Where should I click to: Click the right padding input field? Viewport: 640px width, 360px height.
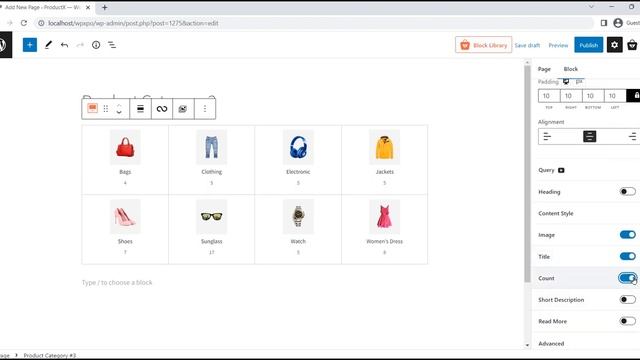pos(571,96)
